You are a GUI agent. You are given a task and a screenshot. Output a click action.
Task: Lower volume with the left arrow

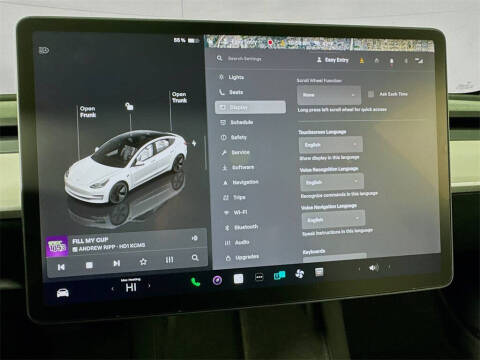tap(359, 269)
